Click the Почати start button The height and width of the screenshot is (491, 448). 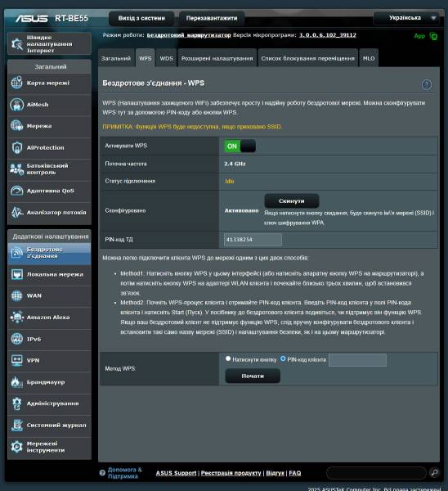click(253, 376)
